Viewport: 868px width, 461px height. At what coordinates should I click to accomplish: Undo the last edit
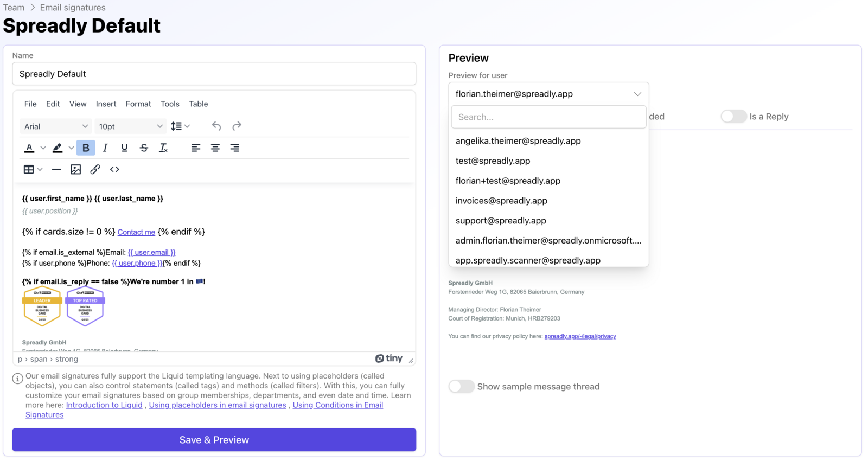[216, 126]
